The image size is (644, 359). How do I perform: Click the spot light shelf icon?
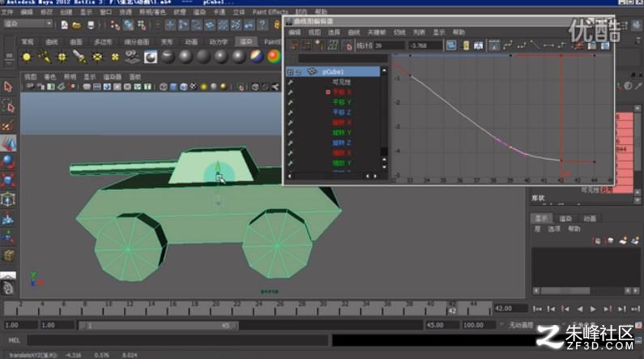click(79, 57)
